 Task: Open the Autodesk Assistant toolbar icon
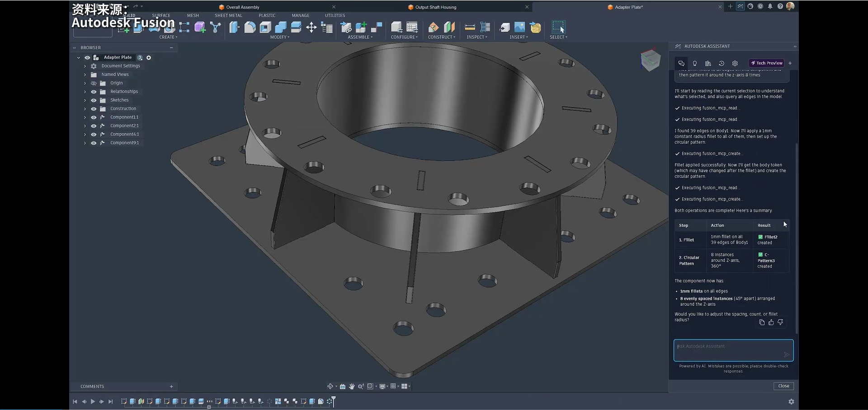click(x=740, y=6)
